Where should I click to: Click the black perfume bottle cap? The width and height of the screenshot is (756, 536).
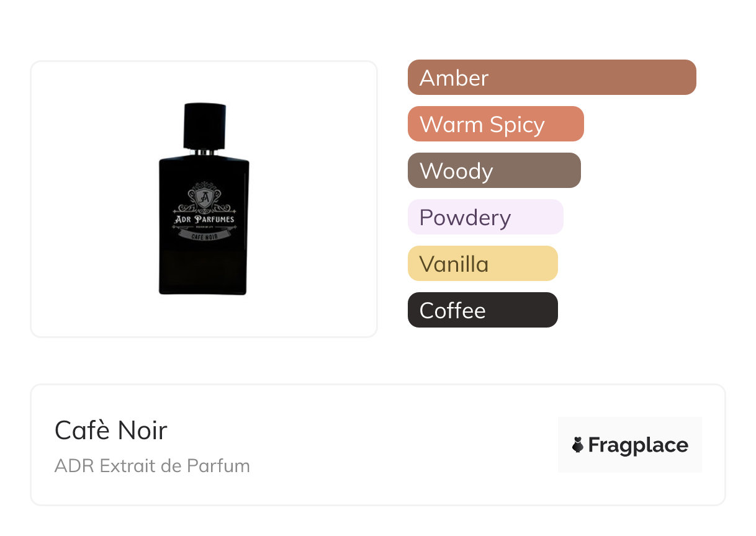pyautogui.click(x=205, y=126)
